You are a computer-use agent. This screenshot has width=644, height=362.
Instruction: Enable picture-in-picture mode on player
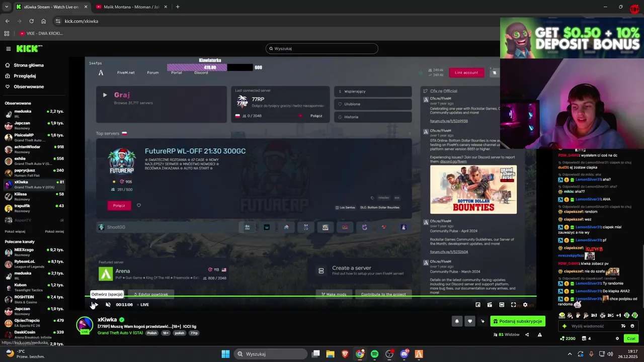point(478,305)
